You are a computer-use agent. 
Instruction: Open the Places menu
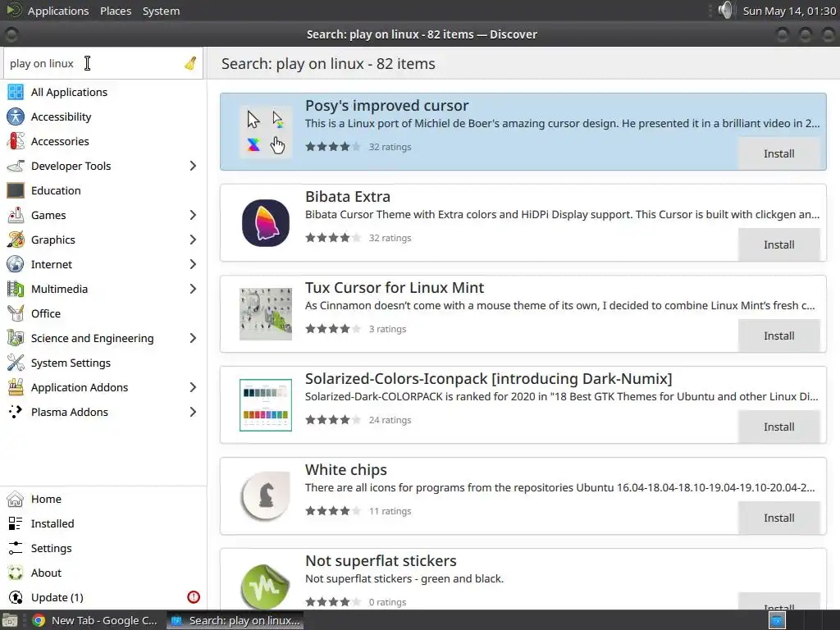tap(116, 11)
